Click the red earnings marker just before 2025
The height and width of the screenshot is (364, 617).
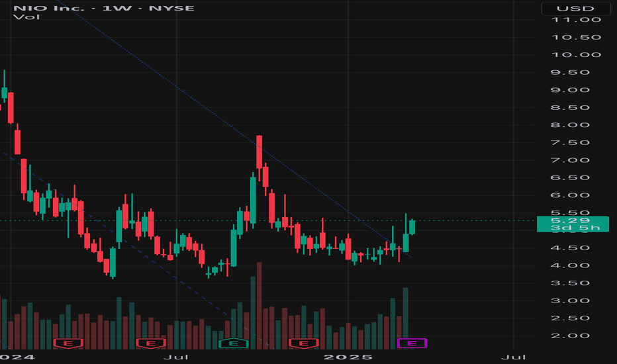pyautogui.click(x=303, y=343)
